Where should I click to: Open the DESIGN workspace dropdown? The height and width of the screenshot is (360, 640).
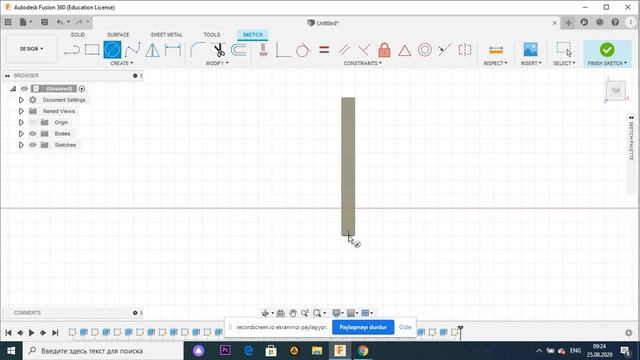(31, 49)
